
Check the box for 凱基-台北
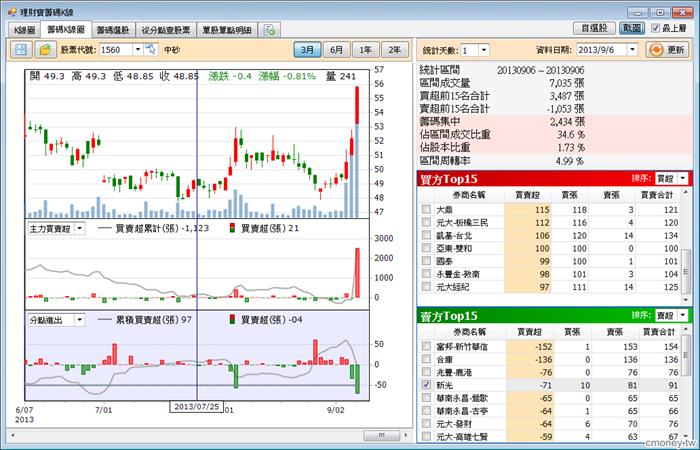click(426, 235)
